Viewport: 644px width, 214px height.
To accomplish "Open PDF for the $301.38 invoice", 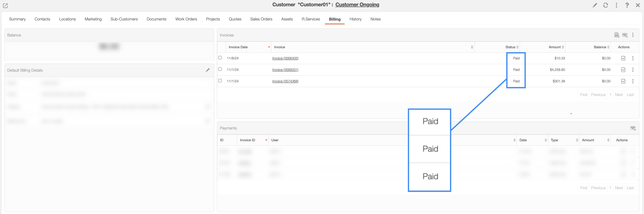I will click(x=623, y=81).
